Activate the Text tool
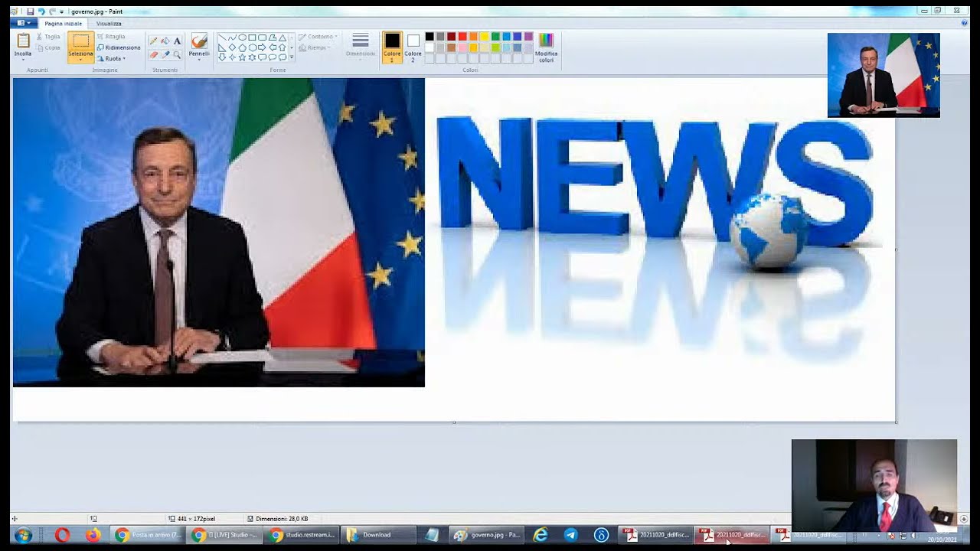The height and width of the screenshot is (551, 980). 177,41
